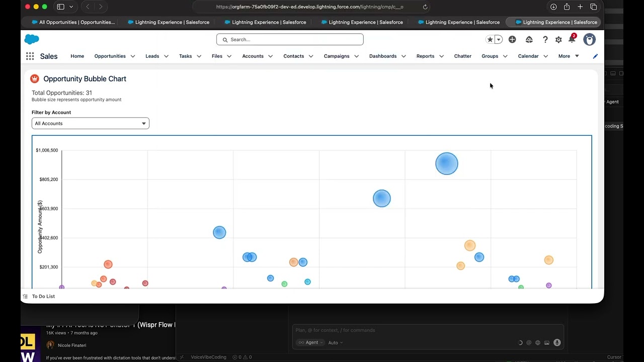Click the Opportunity Bubble Chart header icon

[35, 78]
